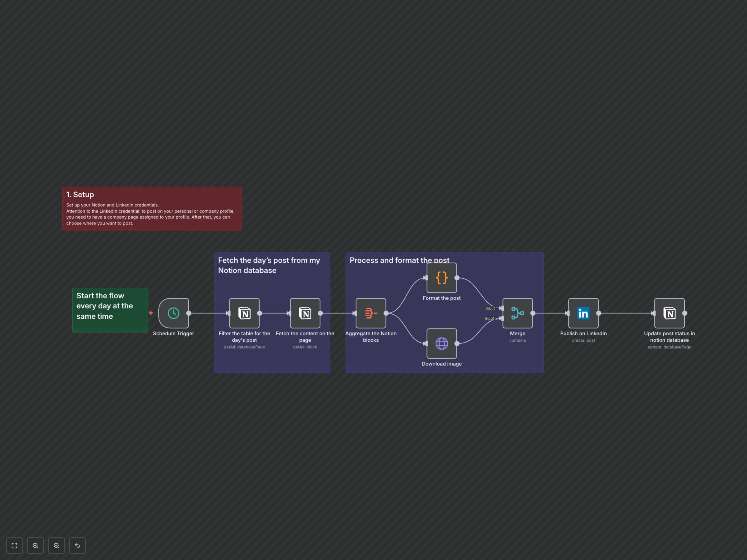The width and height of the screenshot is (747, 560).
Task: Select the green Start the flow note
Action: pyautogui.click(x=110, y=310)
